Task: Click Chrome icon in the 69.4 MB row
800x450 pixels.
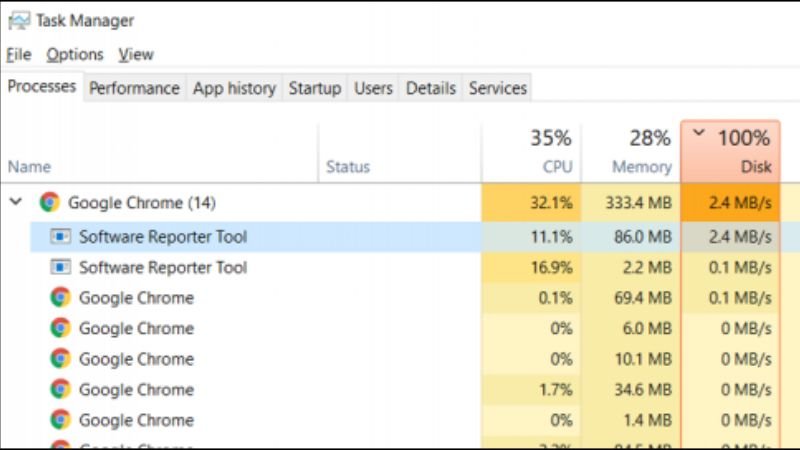Action: [60, 297]
